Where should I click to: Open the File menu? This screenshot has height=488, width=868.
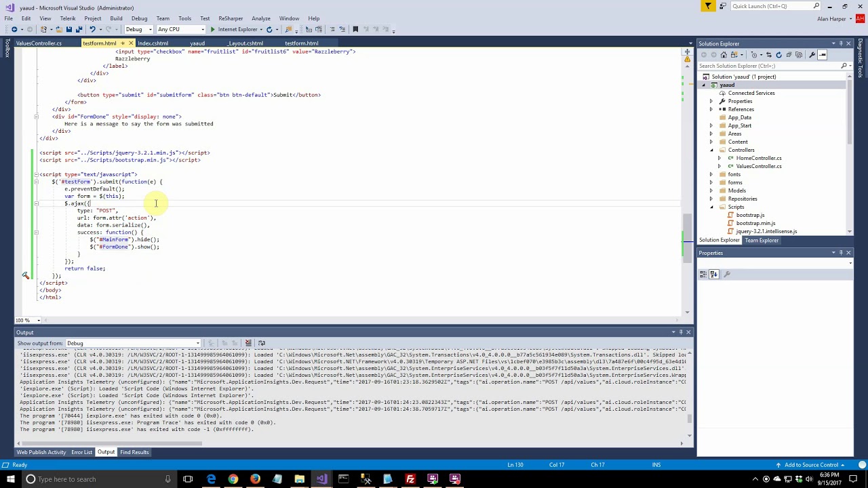(x=8, y=18)
